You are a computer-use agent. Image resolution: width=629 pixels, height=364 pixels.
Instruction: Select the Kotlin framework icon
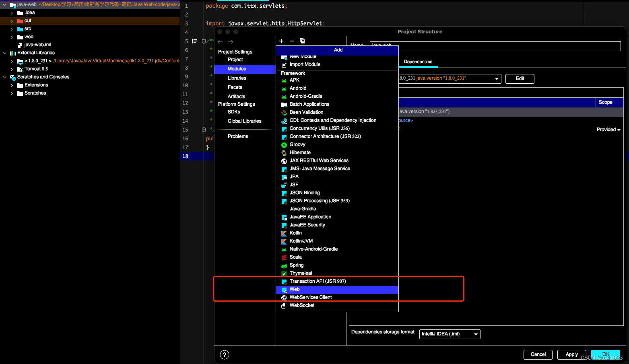pyautogui.click(x=284, y=232)
